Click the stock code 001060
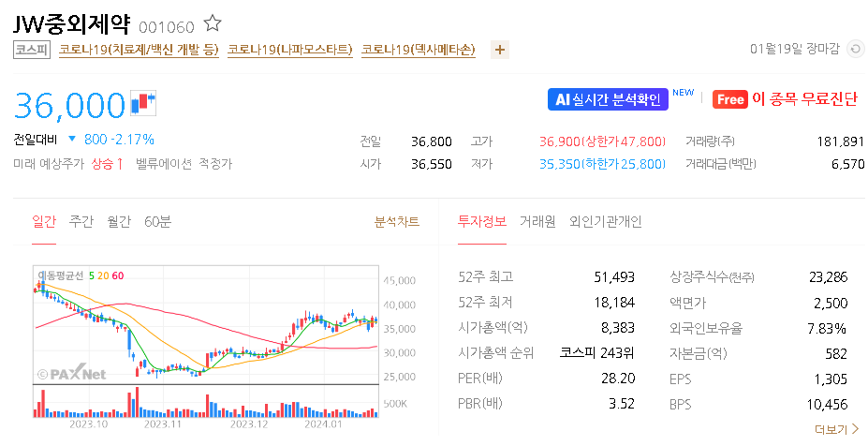Image resolution: width=868 pixels, height=446 pixels. pos(167,27)
